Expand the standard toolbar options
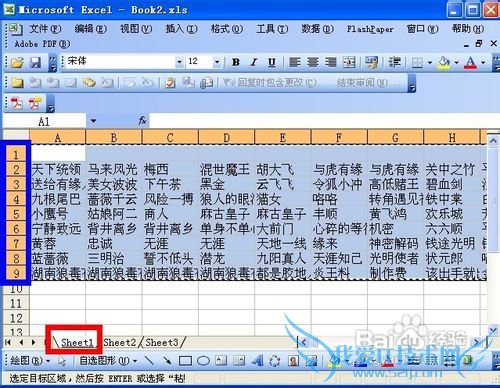The image size is (500, 388). [x=53, y=63]
